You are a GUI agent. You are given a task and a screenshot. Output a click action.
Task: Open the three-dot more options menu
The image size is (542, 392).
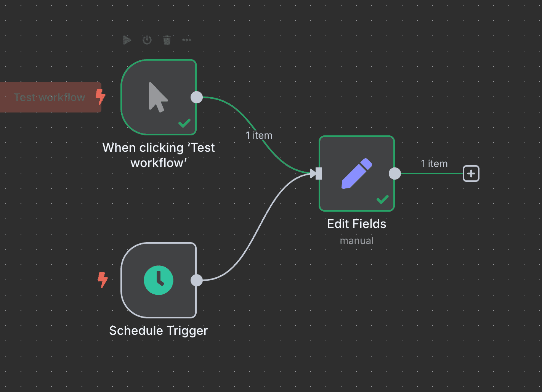(x=187, y=40)
